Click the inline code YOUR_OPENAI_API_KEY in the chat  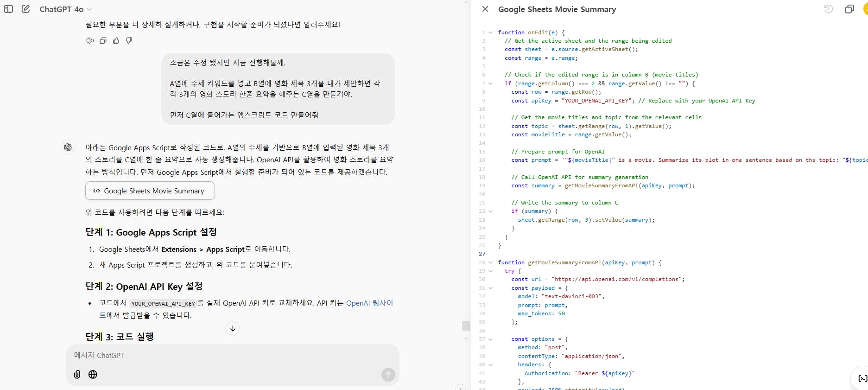pyautogui.click(x=163, y=304)
